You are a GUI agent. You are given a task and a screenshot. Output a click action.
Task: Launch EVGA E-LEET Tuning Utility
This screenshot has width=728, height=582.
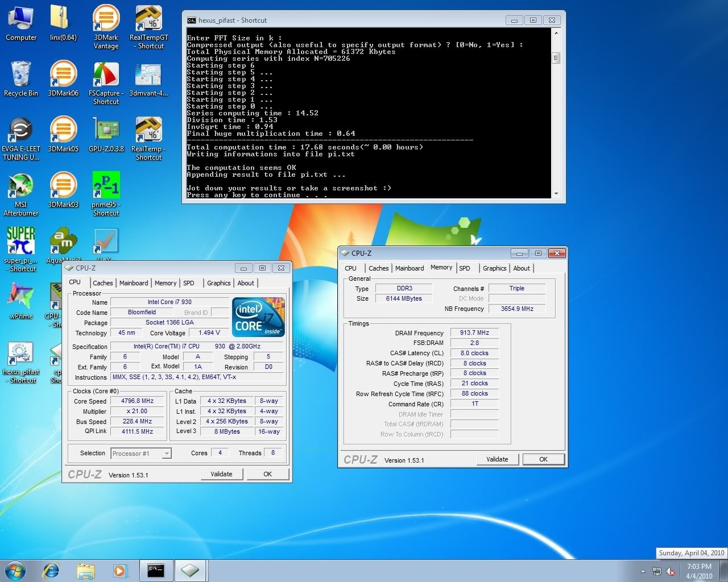20,139
